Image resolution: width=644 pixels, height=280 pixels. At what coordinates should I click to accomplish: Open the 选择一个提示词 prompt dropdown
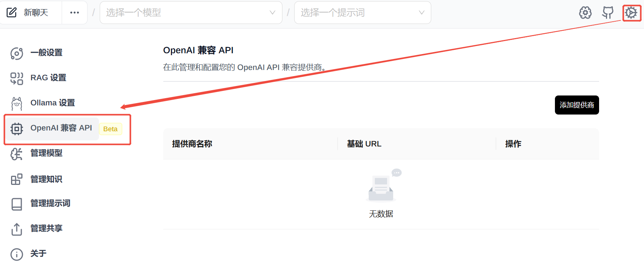click(x=362, y=13)
